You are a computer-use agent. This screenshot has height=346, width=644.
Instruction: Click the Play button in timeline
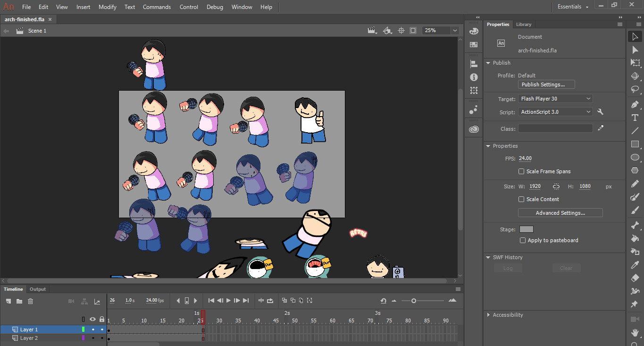coord(228,301)
